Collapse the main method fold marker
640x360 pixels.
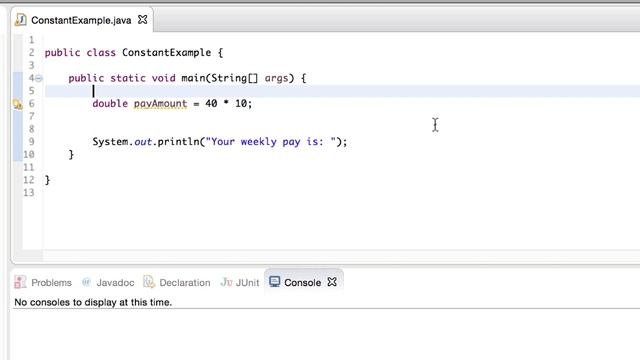(38, 78)
